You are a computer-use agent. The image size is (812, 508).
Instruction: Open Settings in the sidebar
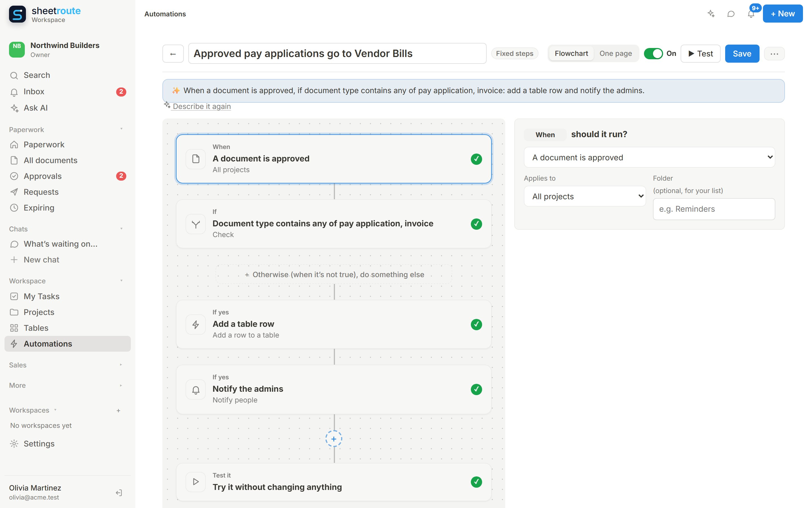[67, 444]
